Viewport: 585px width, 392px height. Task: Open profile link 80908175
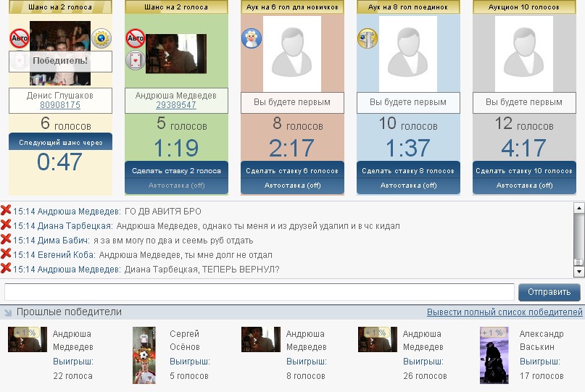point(60,105)
